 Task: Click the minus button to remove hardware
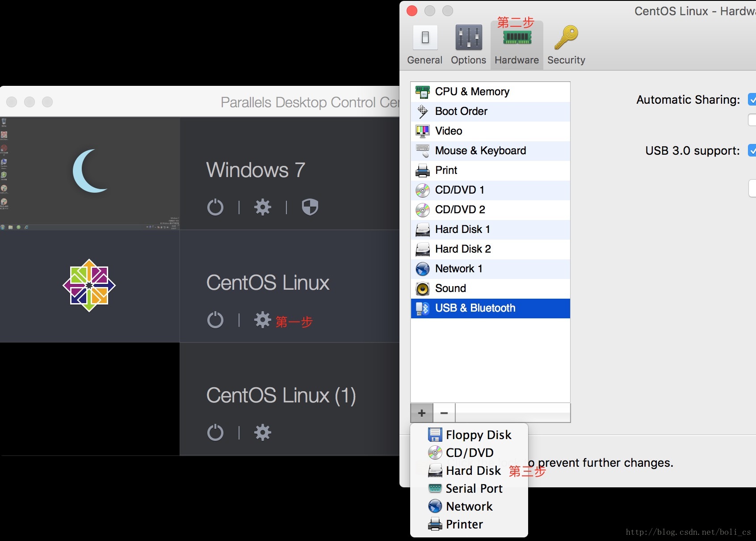point(444,413)
